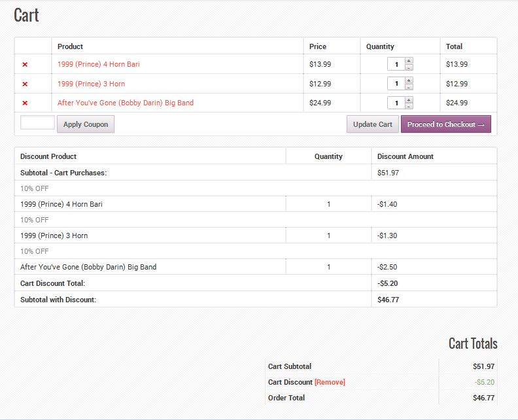Image resolution: width=518 pixels, height=420 pixels.
Task: Decrease quantity of 1999 (Prince) 4 Horn Bari
Action: [409, 67]
